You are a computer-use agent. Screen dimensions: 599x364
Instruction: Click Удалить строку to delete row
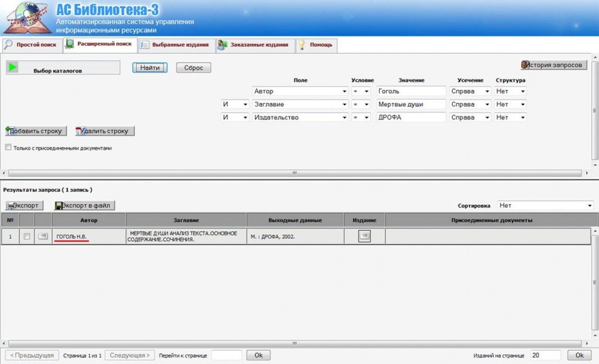[105, 131]
